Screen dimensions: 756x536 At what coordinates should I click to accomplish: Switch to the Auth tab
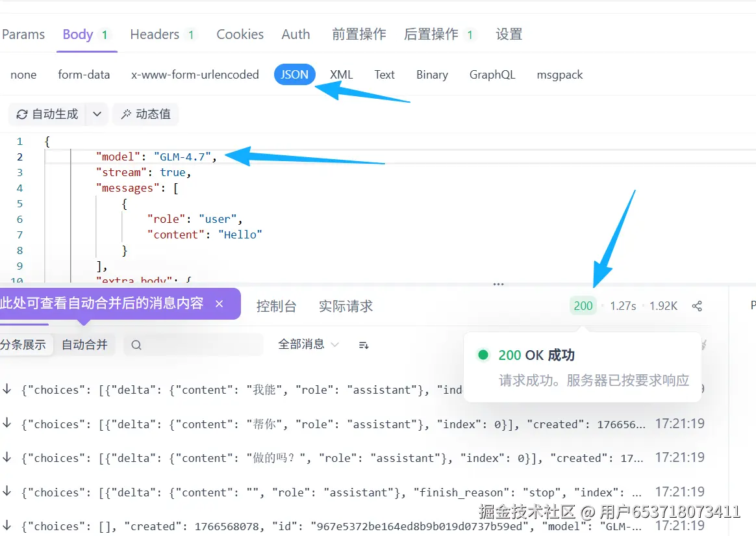tap(296, 34)
